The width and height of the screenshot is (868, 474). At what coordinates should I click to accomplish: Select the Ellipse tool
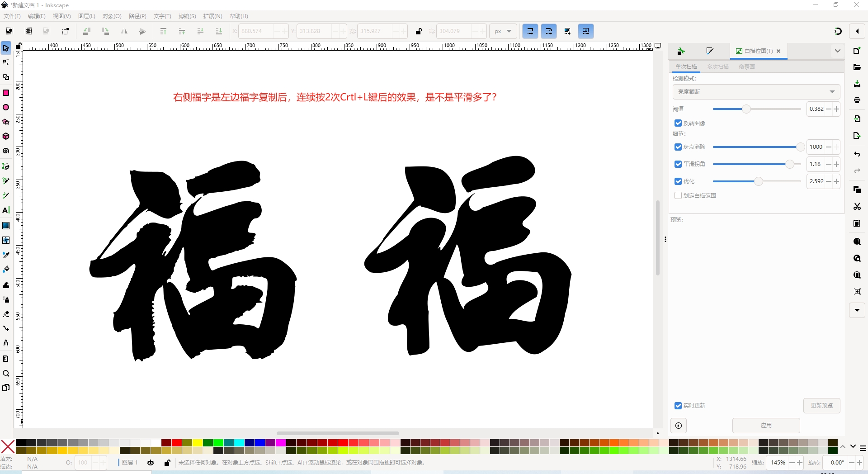6,108
